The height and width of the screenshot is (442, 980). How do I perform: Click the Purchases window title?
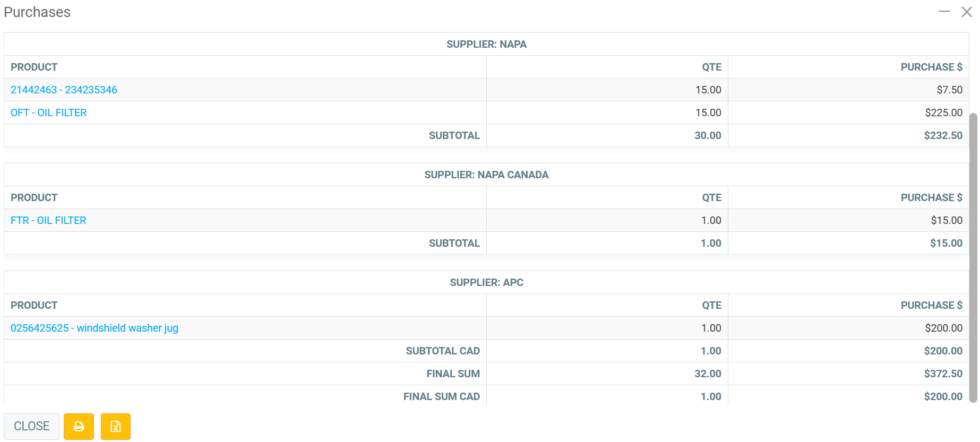(37, 12)
